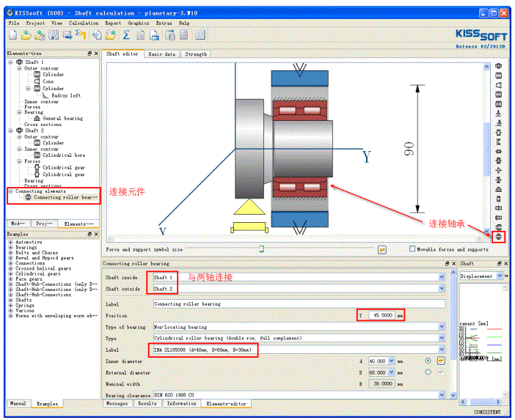The image size is (515, 420).
Task: Click the stacked forms toolbar icon
Action: tap(170, 34)
